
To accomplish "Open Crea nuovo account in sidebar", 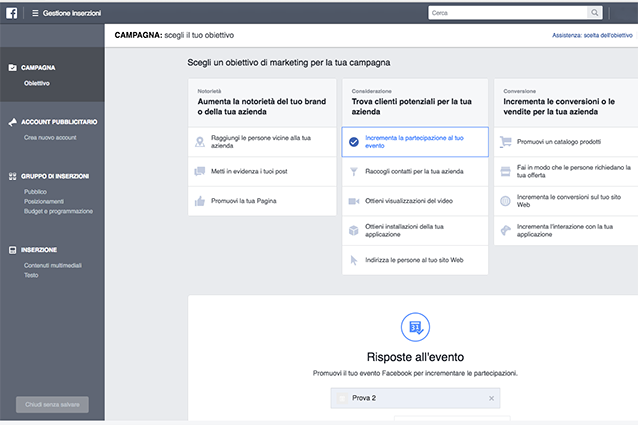I will pos(50,137).
